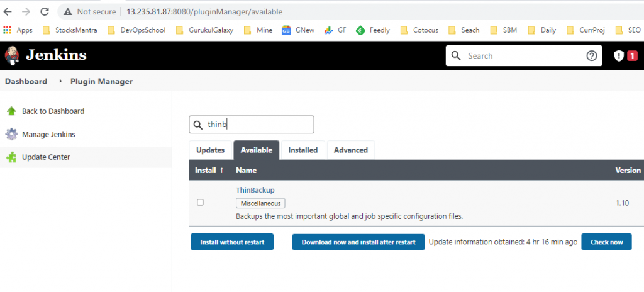This screenshot has height=292, width=644.
Task: Open the security warning shield notification
Action: 619,55
